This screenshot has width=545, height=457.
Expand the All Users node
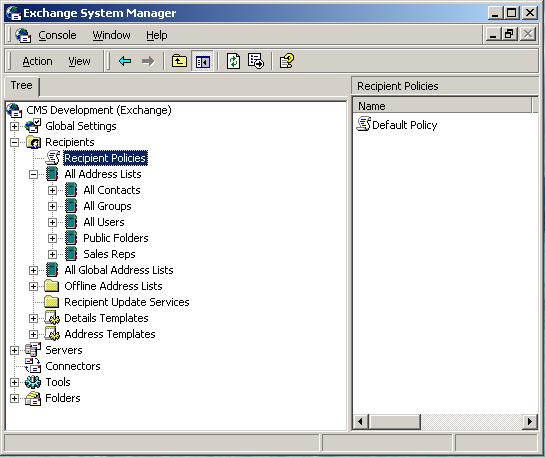[x=52, y=222]
